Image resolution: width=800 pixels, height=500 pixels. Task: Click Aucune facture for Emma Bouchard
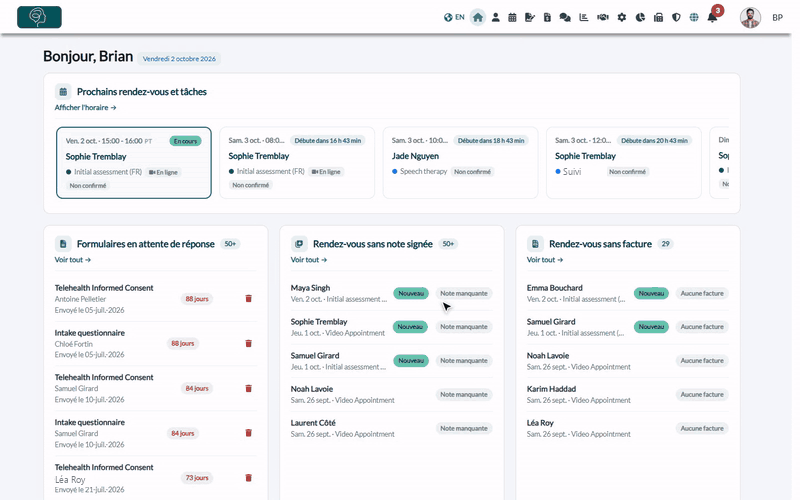tap(702, 293)
